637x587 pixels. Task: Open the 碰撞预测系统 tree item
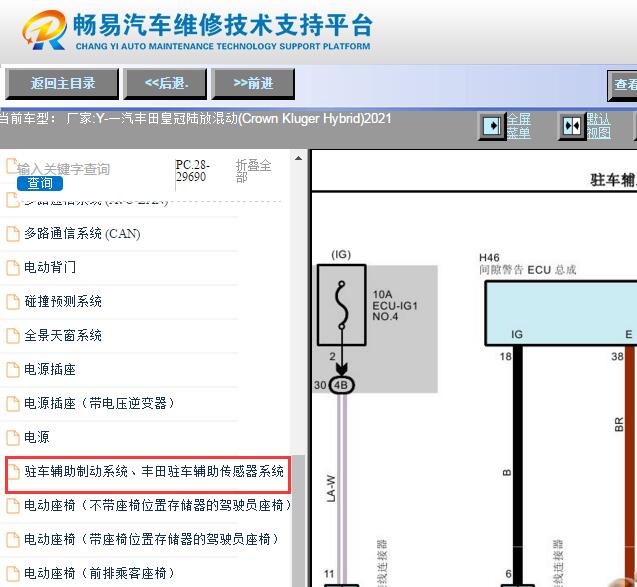[x=63, y=301]
